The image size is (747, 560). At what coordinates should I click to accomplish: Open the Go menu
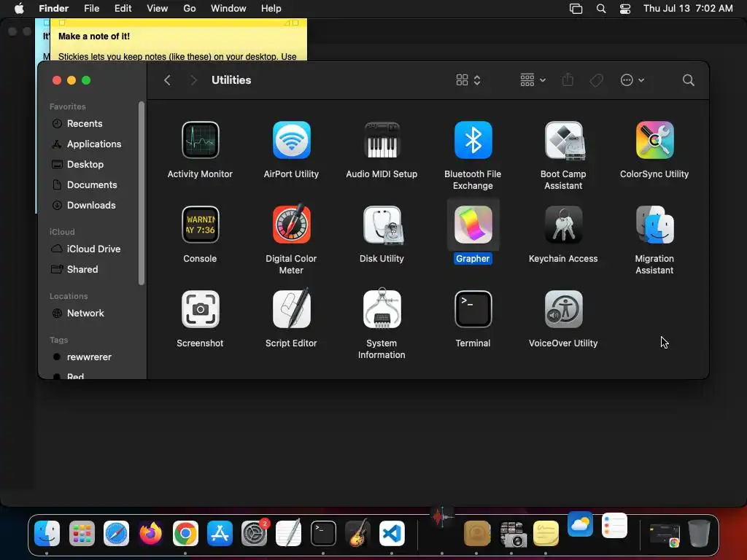190,9
